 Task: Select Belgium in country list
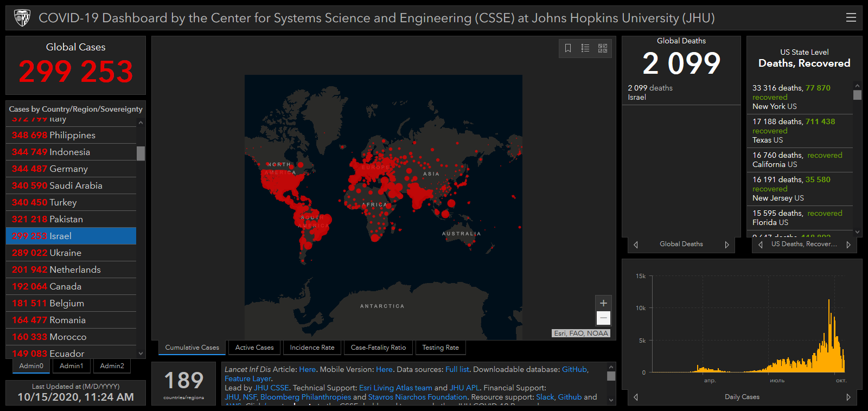71,303
